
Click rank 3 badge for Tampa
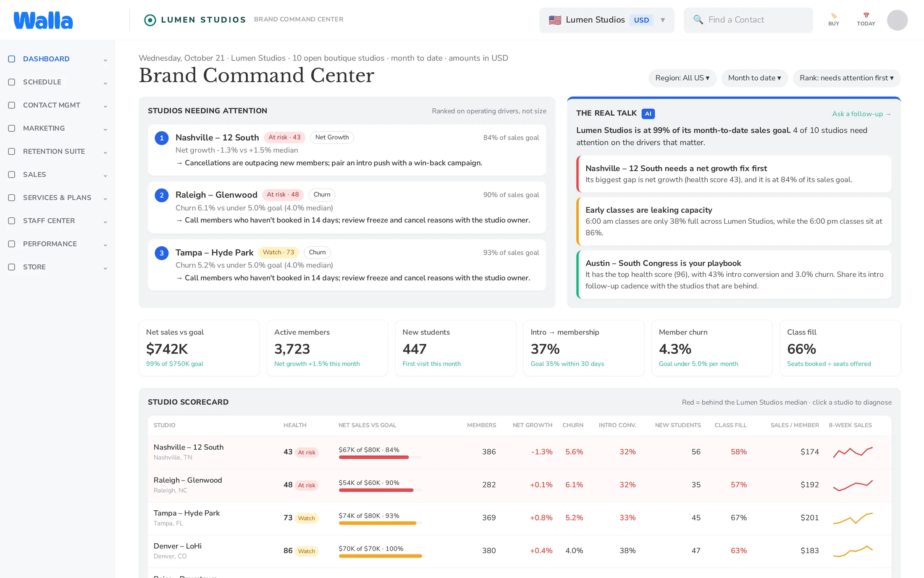pyautogui.click(x=162, y=253)
